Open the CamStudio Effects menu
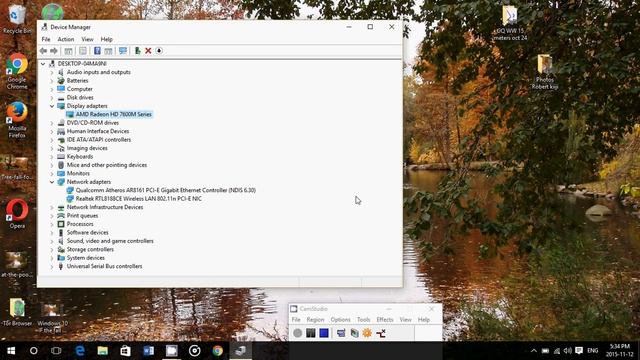 385,320
